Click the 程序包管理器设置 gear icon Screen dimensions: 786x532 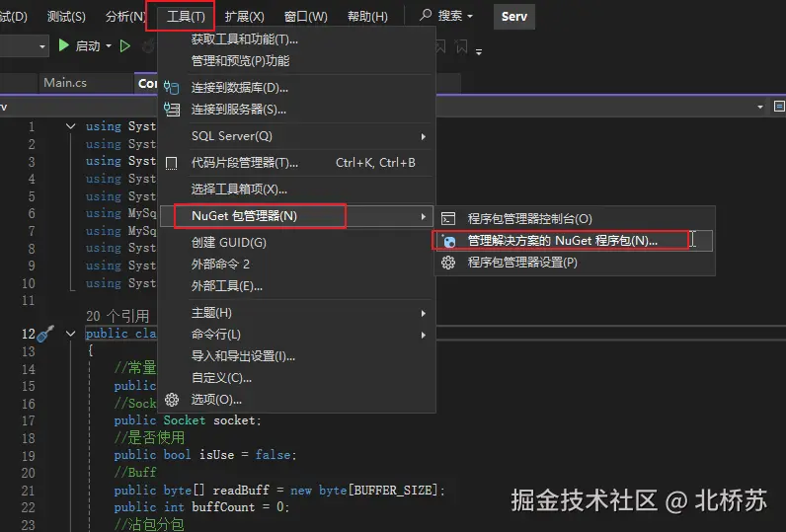point(448,263)
